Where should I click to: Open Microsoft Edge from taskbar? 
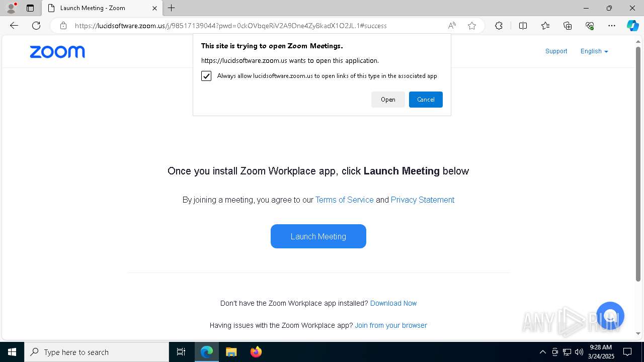click(207, 352)
